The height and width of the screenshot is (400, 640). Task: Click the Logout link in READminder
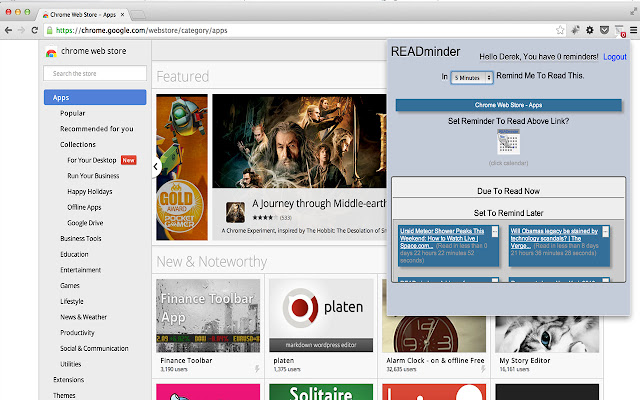pyautogui.click(x=615, y=57)
